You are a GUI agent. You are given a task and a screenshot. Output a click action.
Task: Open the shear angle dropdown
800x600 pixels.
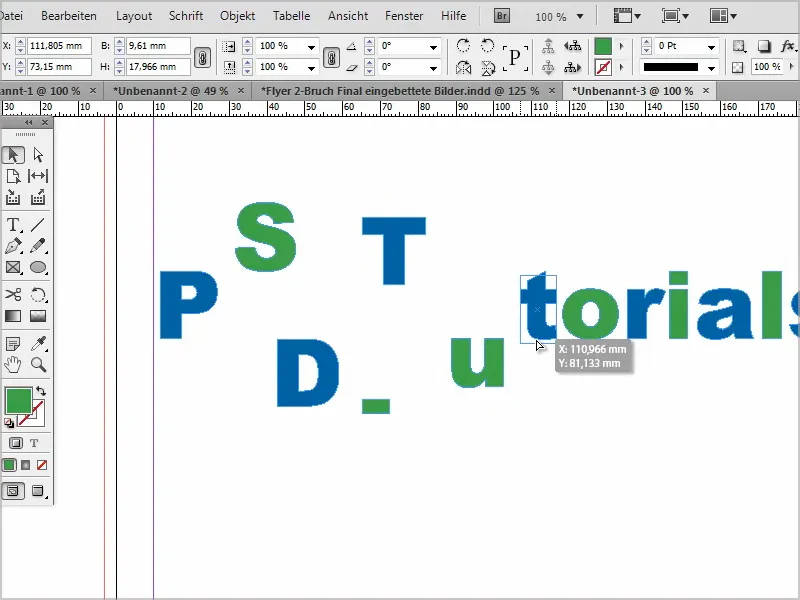point(433,68)
